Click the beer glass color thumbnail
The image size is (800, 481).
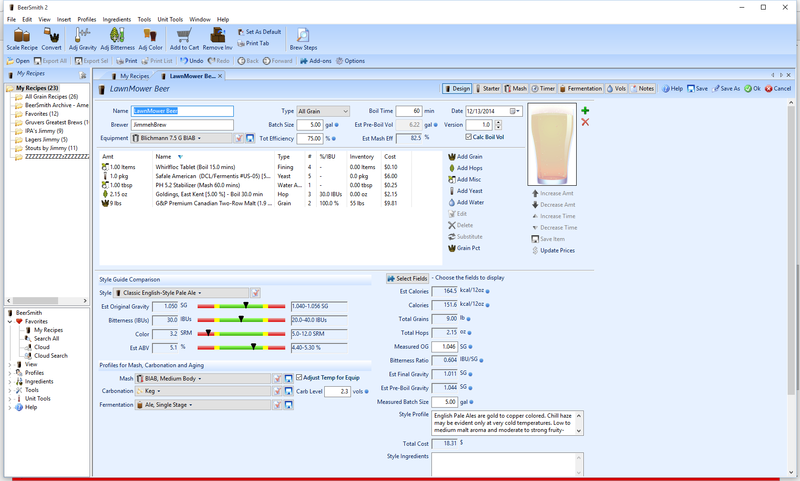(x=552, y=144)
